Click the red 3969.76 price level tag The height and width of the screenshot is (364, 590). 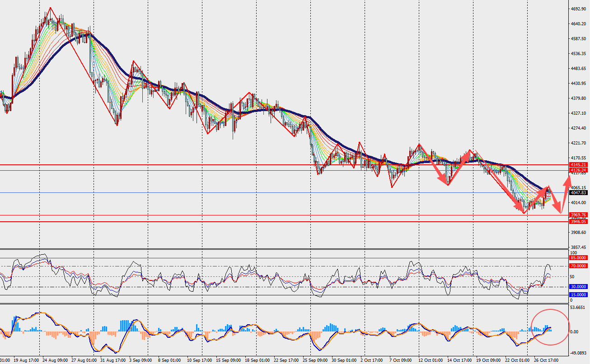click(x=578, y=215)
